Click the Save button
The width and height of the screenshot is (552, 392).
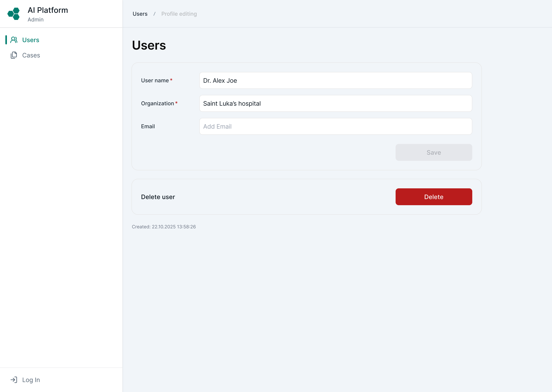pos(434,152)
